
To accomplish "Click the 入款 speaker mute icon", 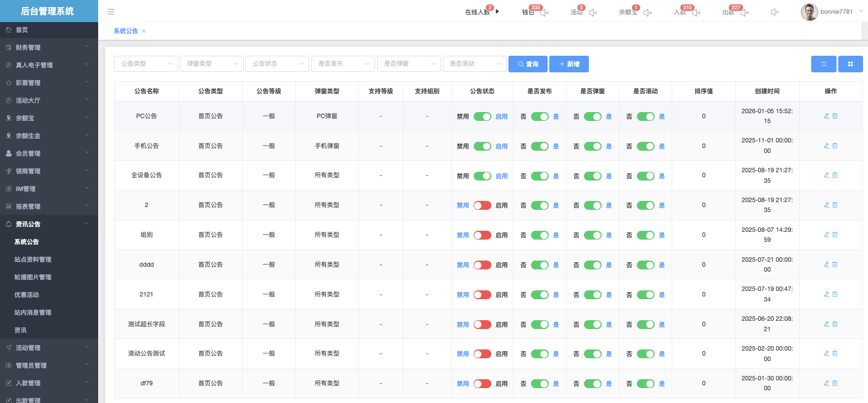I will pos(696,13).
